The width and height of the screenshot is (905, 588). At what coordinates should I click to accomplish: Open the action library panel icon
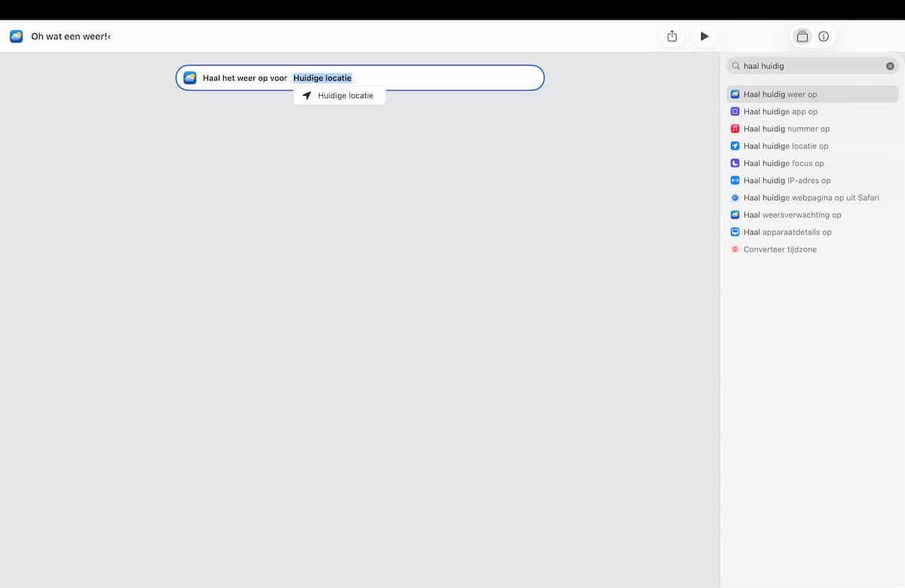tap(802, 36)
